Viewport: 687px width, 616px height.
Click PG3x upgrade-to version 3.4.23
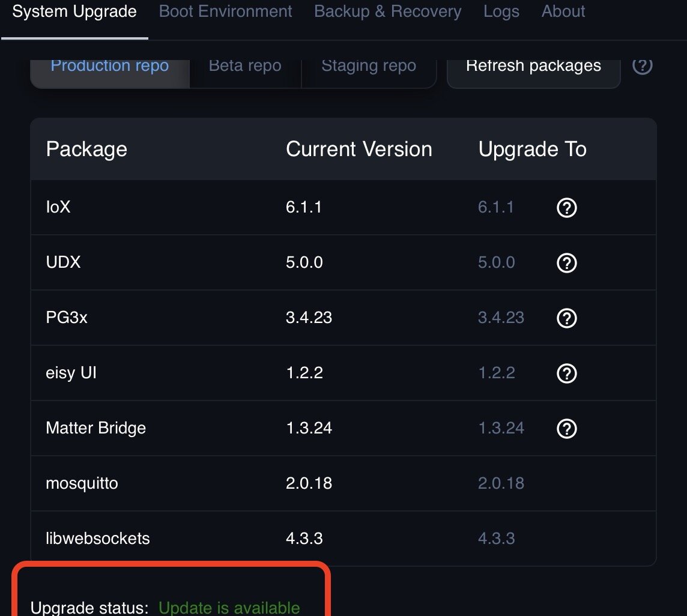pos(501,317)
